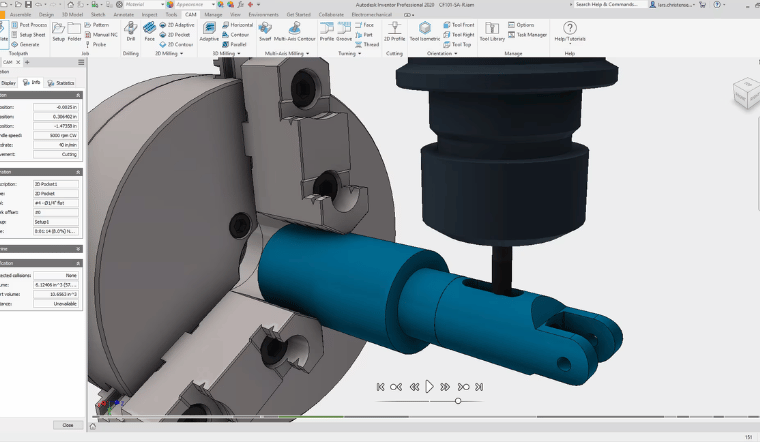Switch to Tool Isometric orientation
This screenshot has height=442, width=760.
pyautogui.click(x=425, y=32)
